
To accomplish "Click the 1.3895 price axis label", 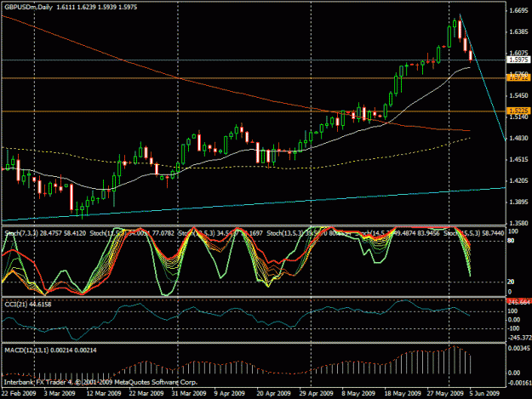I will coord(518,202).
